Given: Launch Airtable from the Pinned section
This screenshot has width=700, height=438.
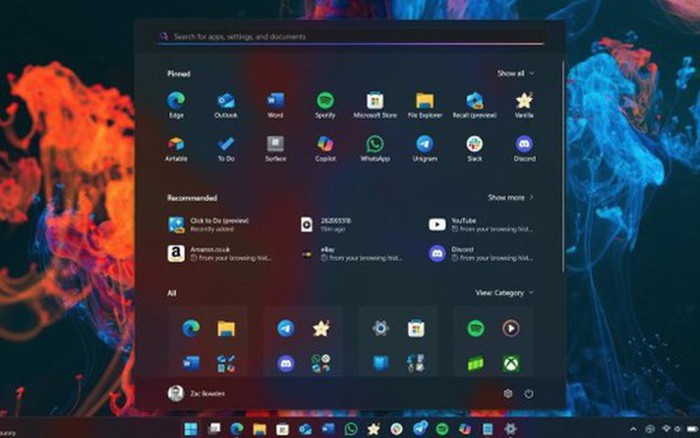Looking at the screenshot, I should click(176, 148).
